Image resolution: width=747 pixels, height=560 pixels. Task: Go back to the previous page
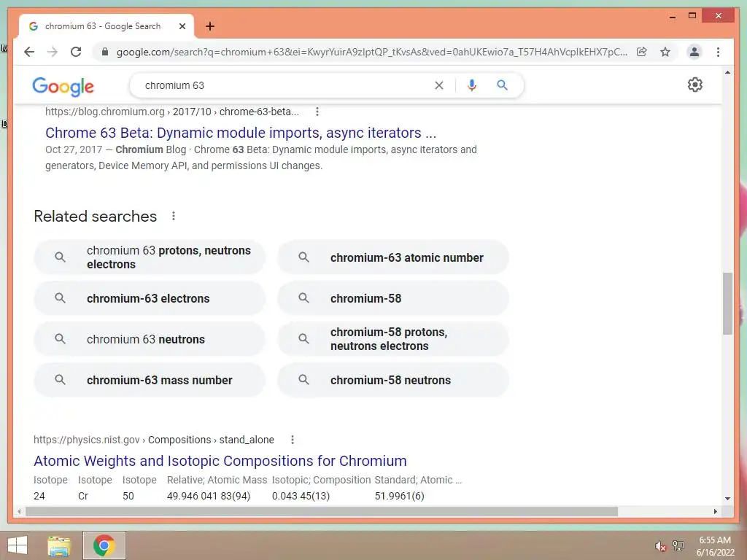pyautogui.click(x=29, y=52)
